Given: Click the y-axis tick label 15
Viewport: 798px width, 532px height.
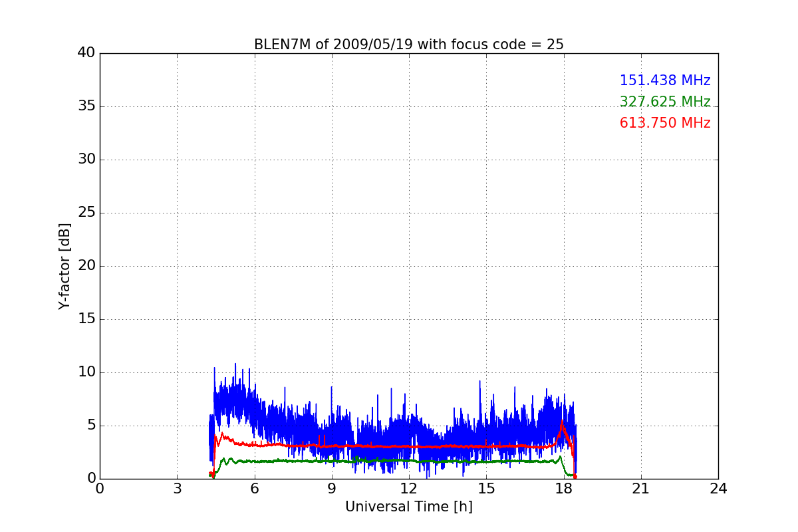Looking at the screenshot, I should (x=86, y=319).
